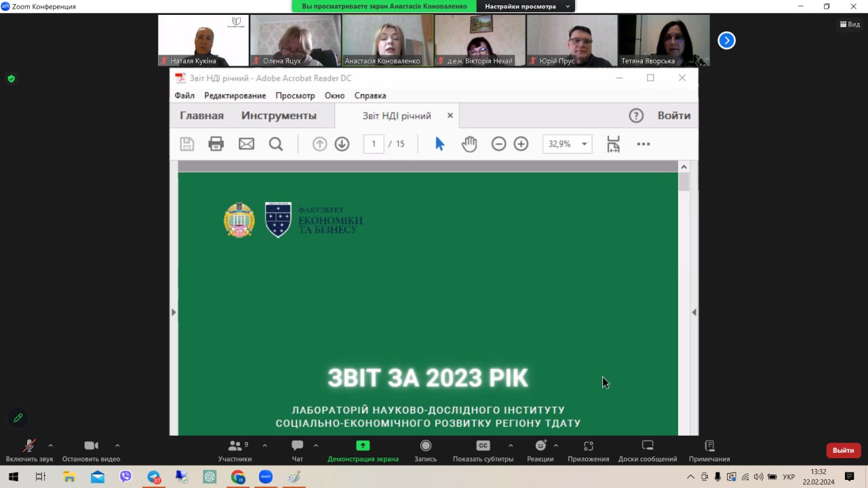Close the Звіт НДІ річний tab
This screenshot has width=868, height=488.
(x=450, y=115)
